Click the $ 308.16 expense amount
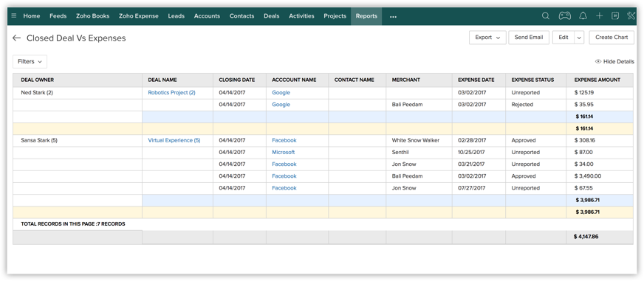The image size is (644, 281). pyautogui.click(x=584, y=140)
